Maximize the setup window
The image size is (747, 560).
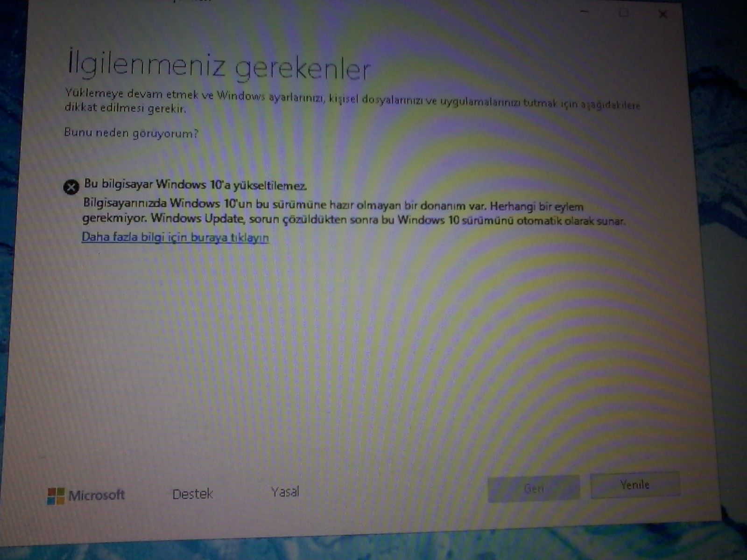pos(623,13)
